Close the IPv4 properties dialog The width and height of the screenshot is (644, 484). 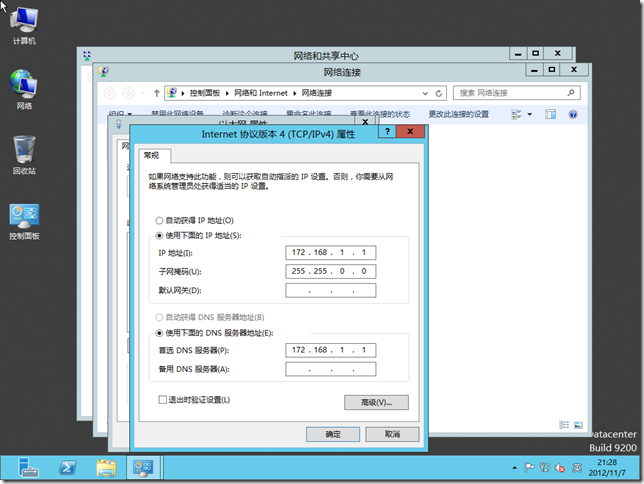410,131
